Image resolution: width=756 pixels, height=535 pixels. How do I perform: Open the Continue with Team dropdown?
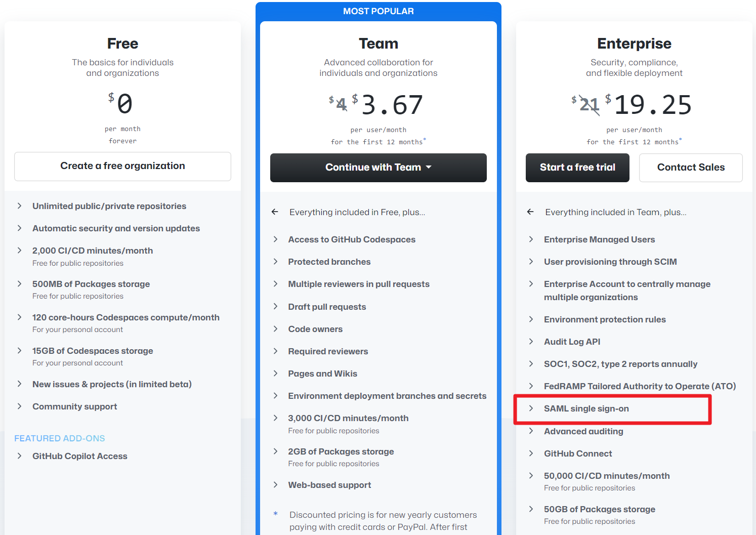(x=378, y=168)
